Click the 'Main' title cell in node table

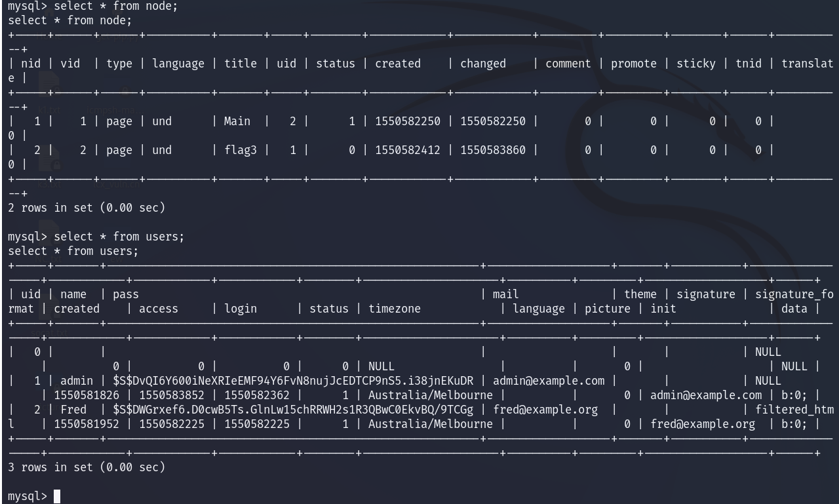(237, 121)
